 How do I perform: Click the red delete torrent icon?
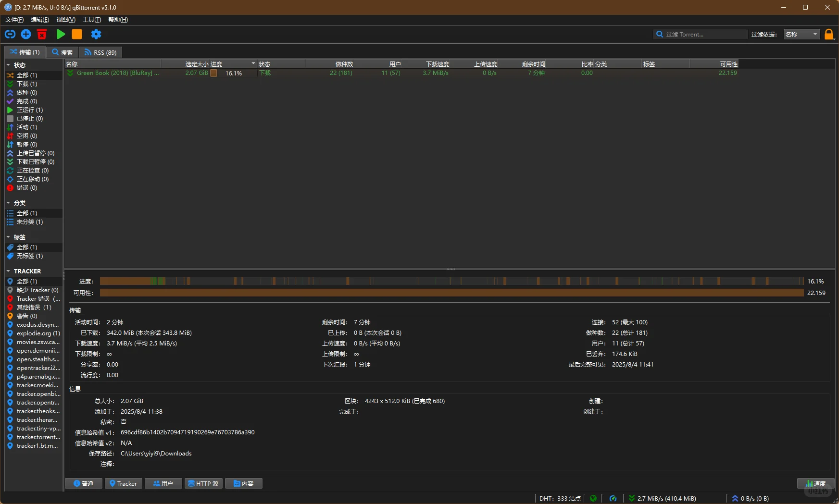pos(42,34)
